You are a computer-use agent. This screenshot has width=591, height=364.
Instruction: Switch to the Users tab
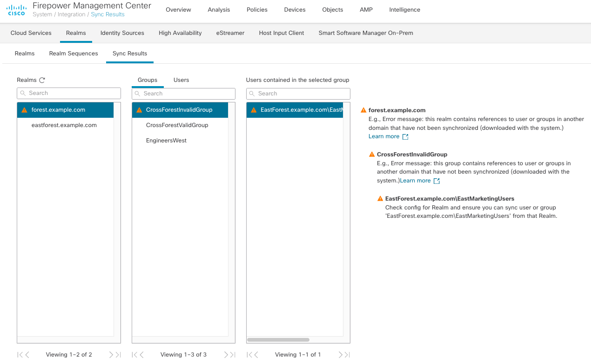tap(181, 80)
